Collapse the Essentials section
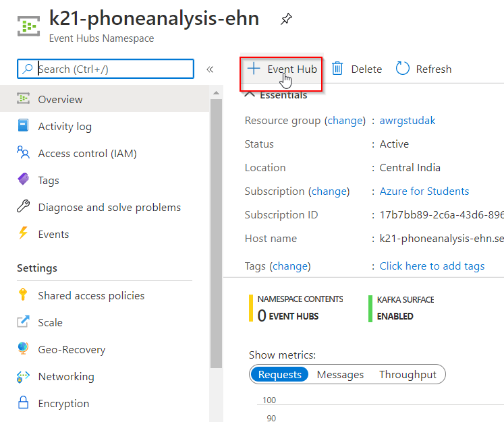Screen dimensions: 504x422 click(x=250, y=95)
